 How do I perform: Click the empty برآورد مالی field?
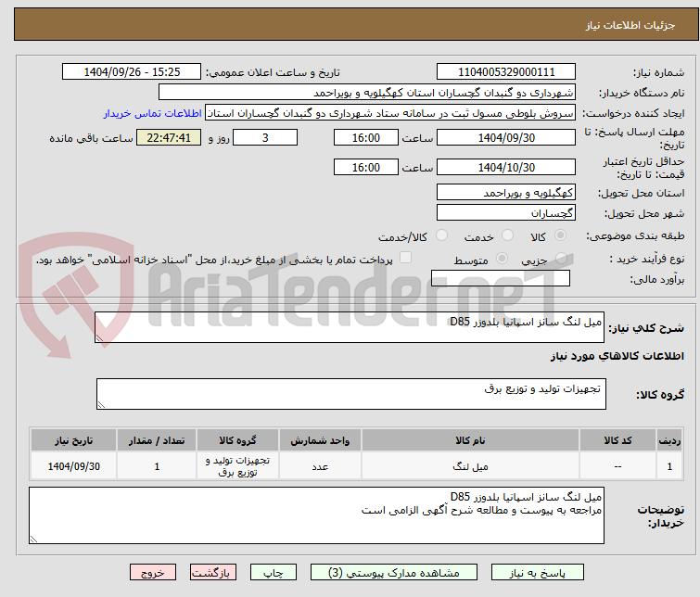(501, 278)
